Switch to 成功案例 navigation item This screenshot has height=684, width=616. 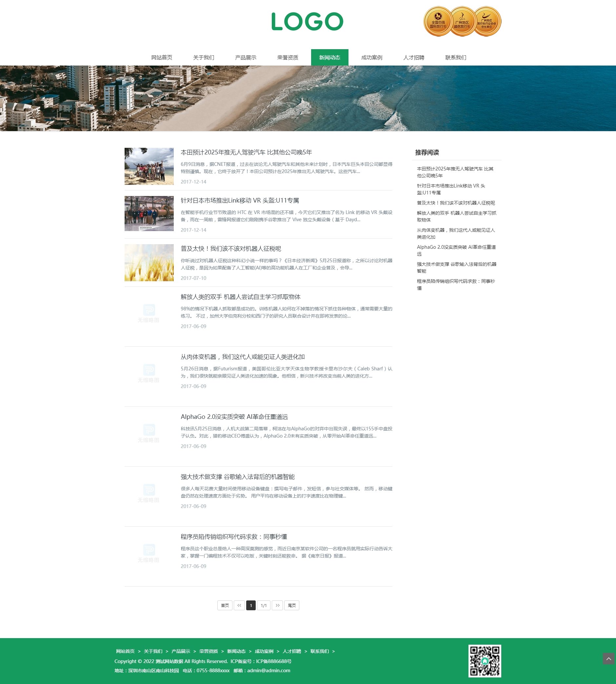pyautogui.click(x=371, y=57)
